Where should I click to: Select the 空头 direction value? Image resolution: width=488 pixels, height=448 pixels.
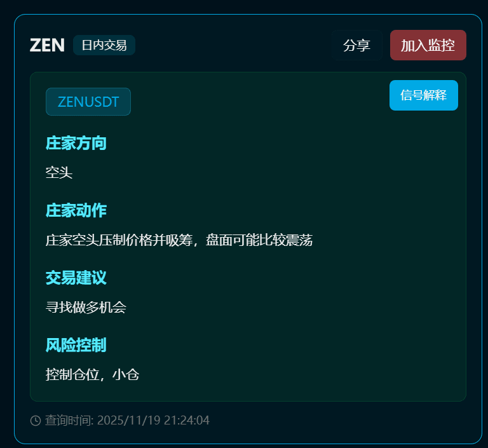coord(59,173)
